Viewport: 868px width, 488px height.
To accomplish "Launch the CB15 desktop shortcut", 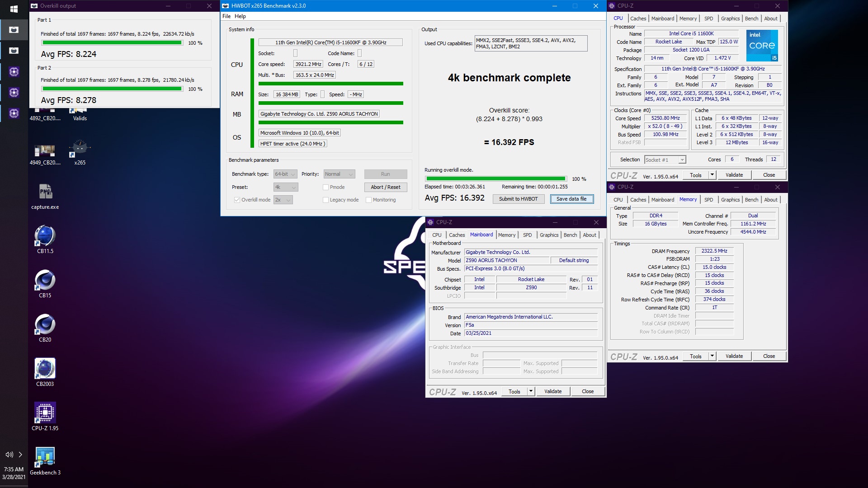I will (45, 284).
